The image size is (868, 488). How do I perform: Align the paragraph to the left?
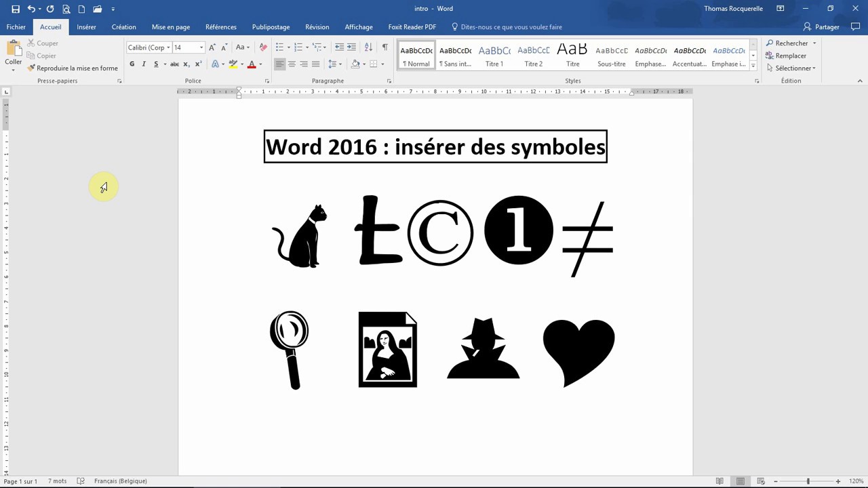coord(279,64)
